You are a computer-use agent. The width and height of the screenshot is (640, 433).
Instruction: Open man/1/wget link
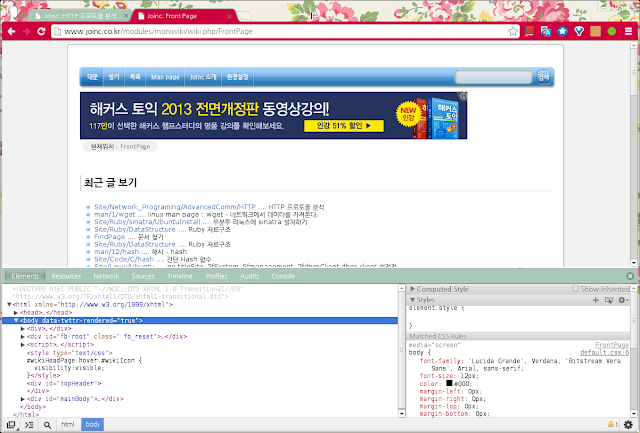(x=115, y=214)
